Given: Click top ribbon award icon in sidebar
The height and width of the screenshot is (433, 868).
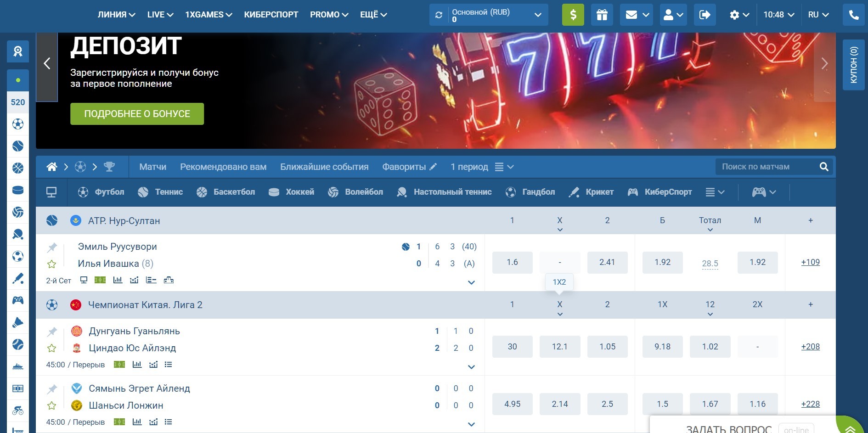Looking at the screenshot, I should click(x=18, y=51).
